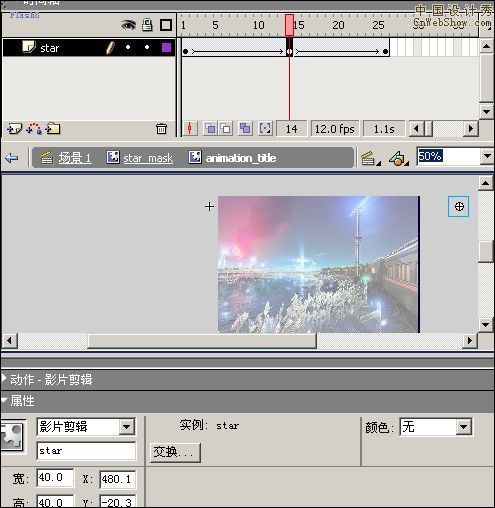This screenshot has height=508, width=495.
Task: Select keyframe at frame 1 of star layer
Action: tap(186, 52)
